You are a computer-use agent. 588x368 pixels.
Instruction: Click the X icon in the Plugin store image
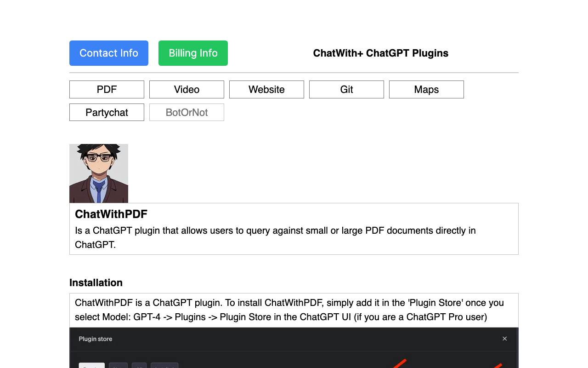click(504, 339)
